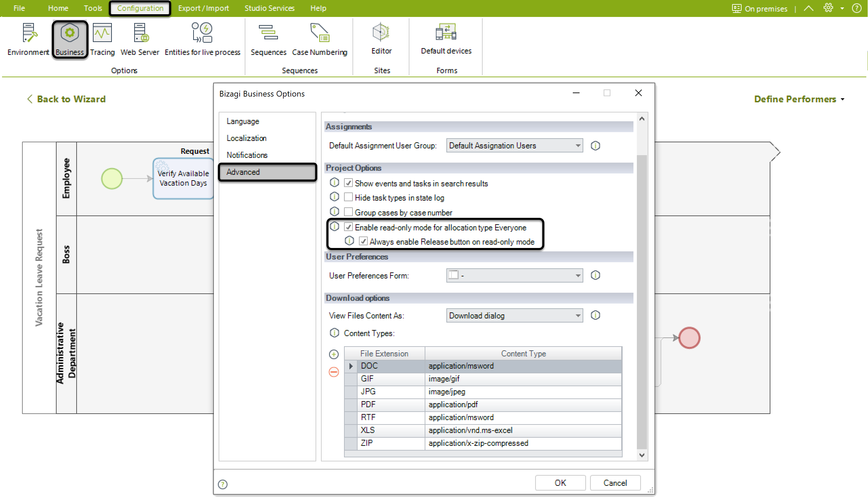The width and height of the screenshot is (868, 497).
Task: Click info icon for Always enable Release button
Action: (x=349, y=241)
